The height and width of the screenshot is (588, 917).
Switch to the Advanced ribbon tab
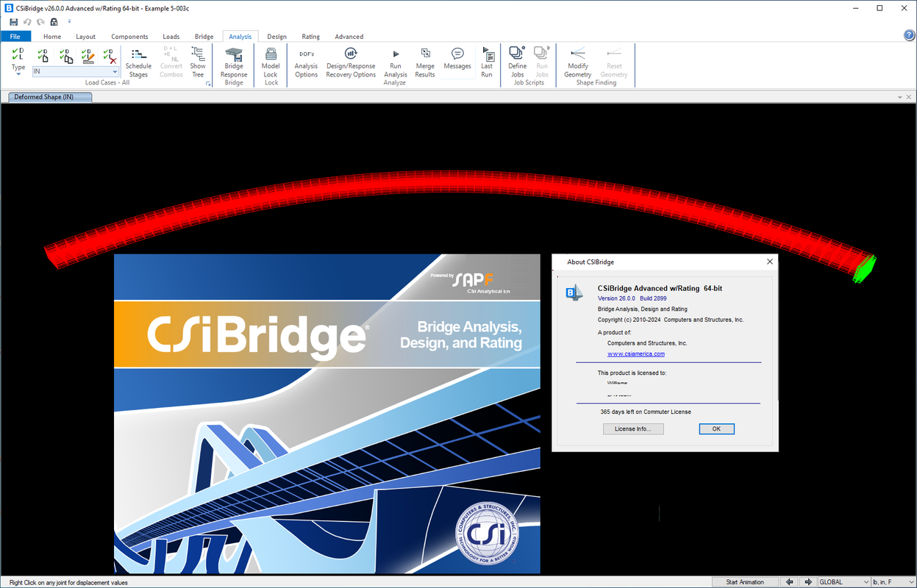tap(349, 36)
